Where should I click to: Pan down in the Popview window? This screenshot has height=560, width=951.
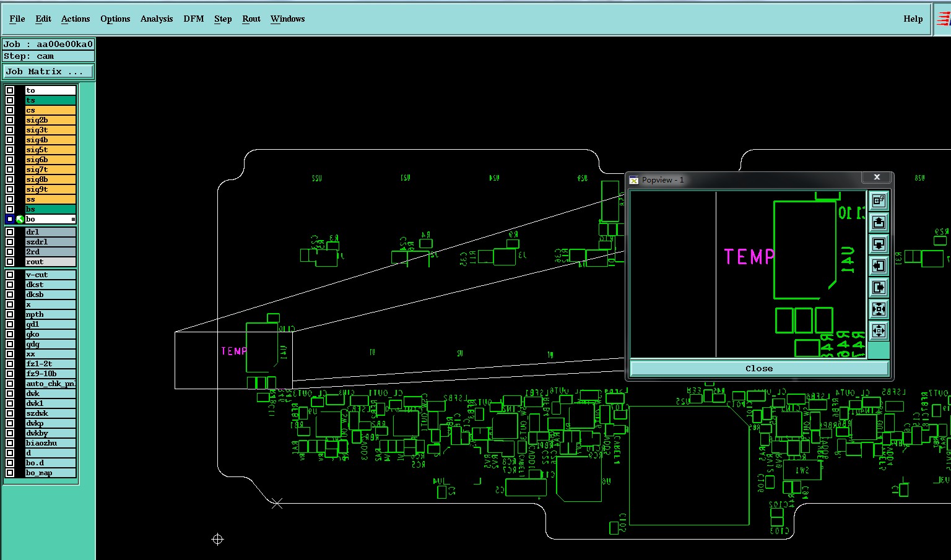[879, 244]
